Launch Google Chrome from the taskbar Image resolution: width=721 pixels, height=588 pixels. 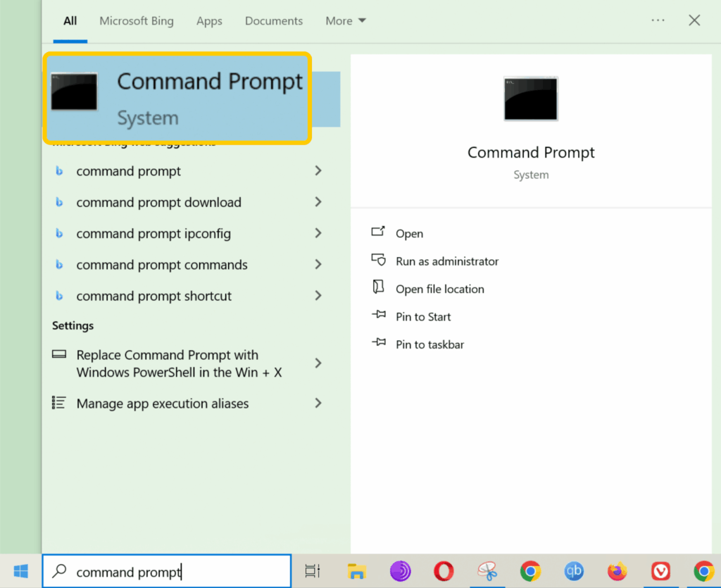[x=530, y=571]
